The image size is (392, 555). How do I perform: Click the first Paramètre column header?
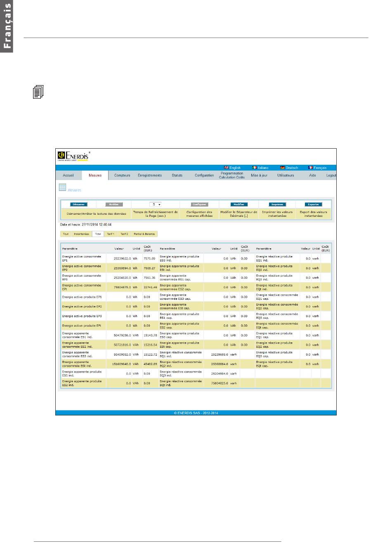[x=70, y=249]
